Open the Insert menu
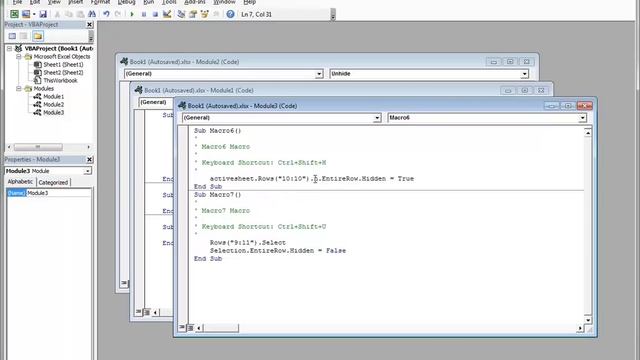Image resolution: width=640 pixels, height=360 pixels. (x=75, y=2)
